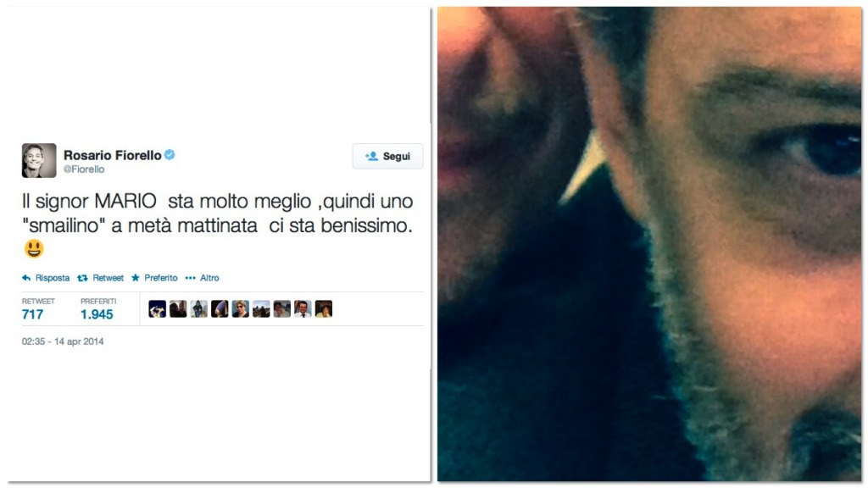Click the Retweet arrows icon
The image size is (868, 488).
tap(82, 278)
